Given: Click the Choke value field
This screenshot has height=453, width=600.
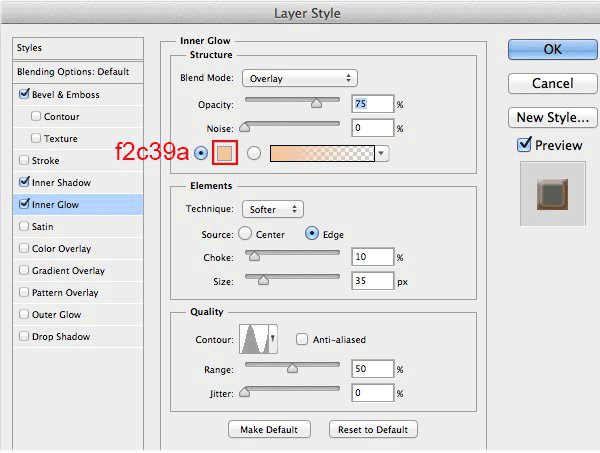Looking at the screenshot, I should (x=373, y=257).
